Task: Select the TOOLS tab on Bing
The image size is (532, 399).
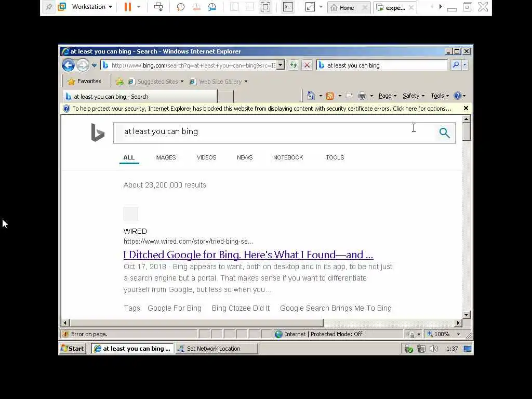Action: pos(335,157)
